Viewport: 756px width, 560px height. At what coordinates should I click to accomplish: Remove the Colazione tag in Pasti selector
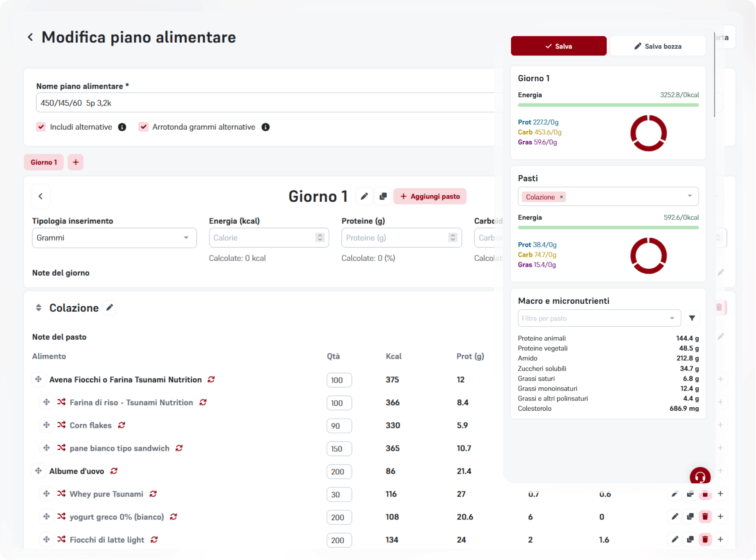click(561, 197)
